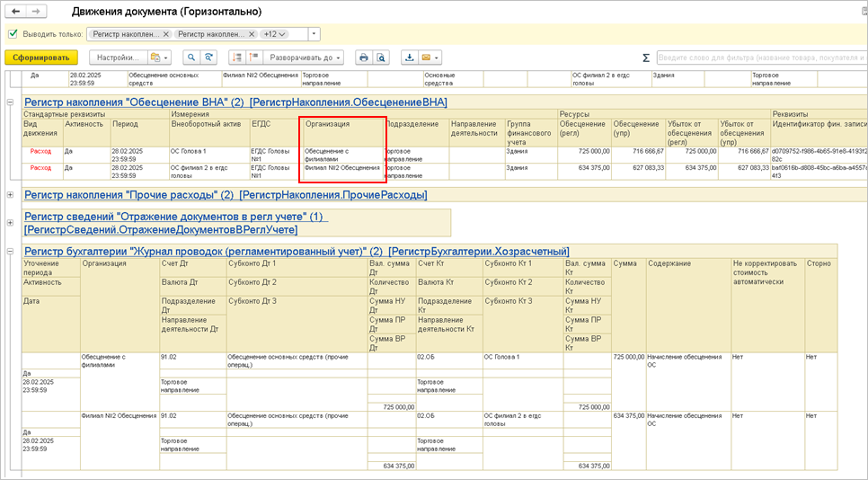This screenshot has height=480, width=868.
Task: Print the report with printer icon
Action: point(364,58)
